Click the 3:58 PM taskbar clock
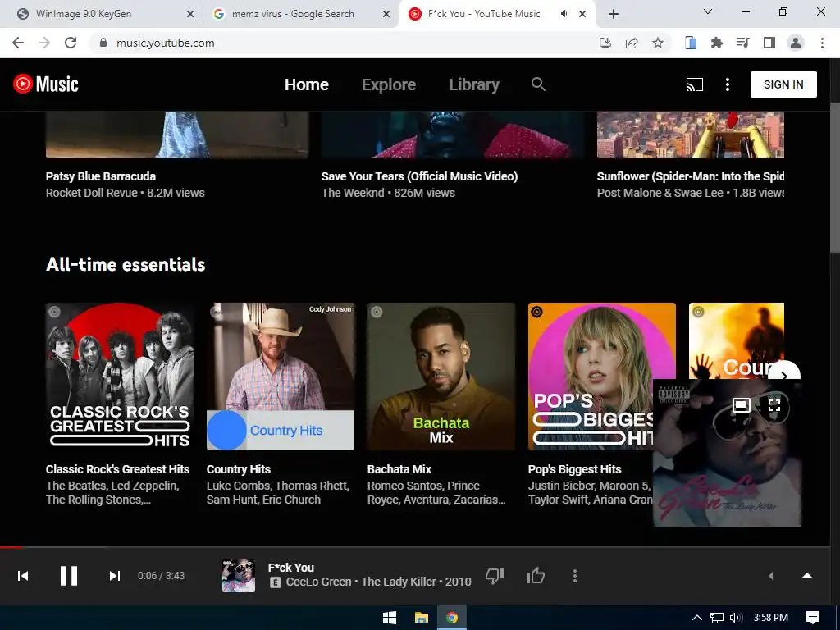The image size is (840, 630). tap(770, 618)
